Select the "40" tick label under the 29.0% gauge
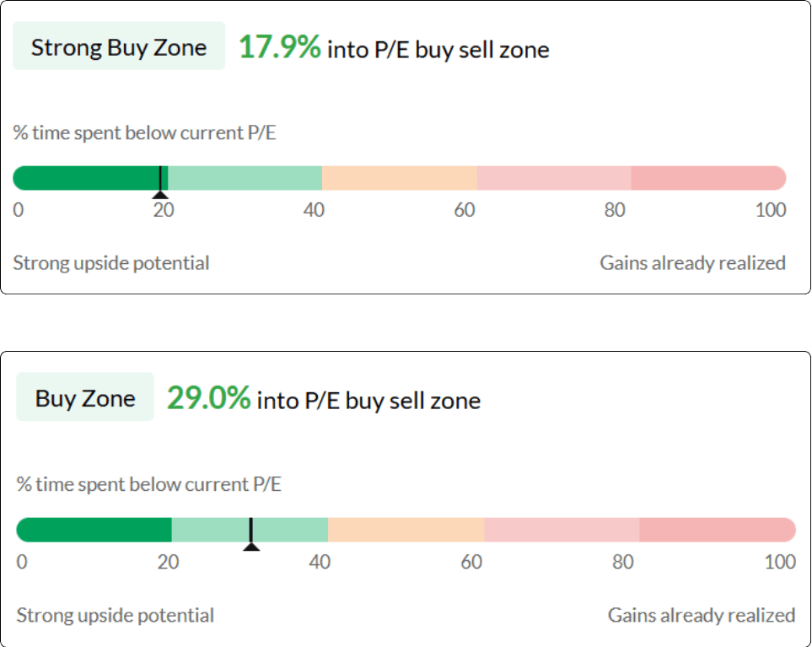This screenshot has width=812, height=647. pos(319,561)
